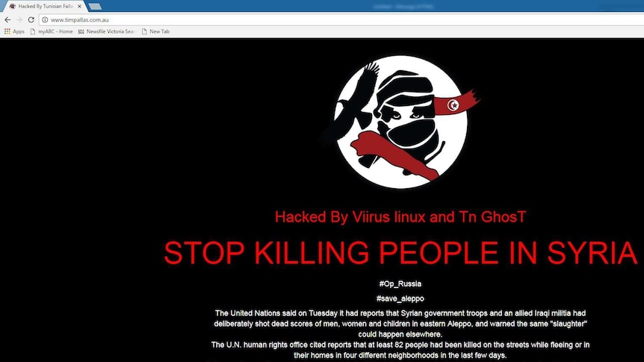Click the U.N. human rights office paragraph
The height and width of the screenshot is (362, 644).
(x=400, y=350)
